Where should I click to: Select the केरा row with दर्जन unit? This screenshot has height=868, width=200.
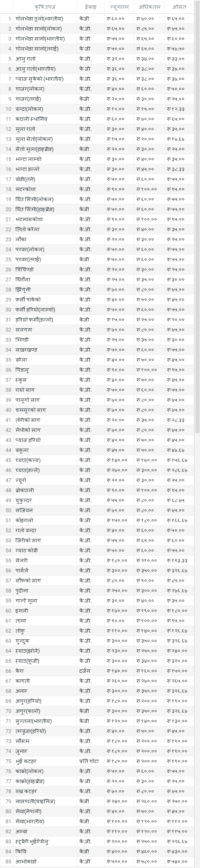[x=97, y=671]
